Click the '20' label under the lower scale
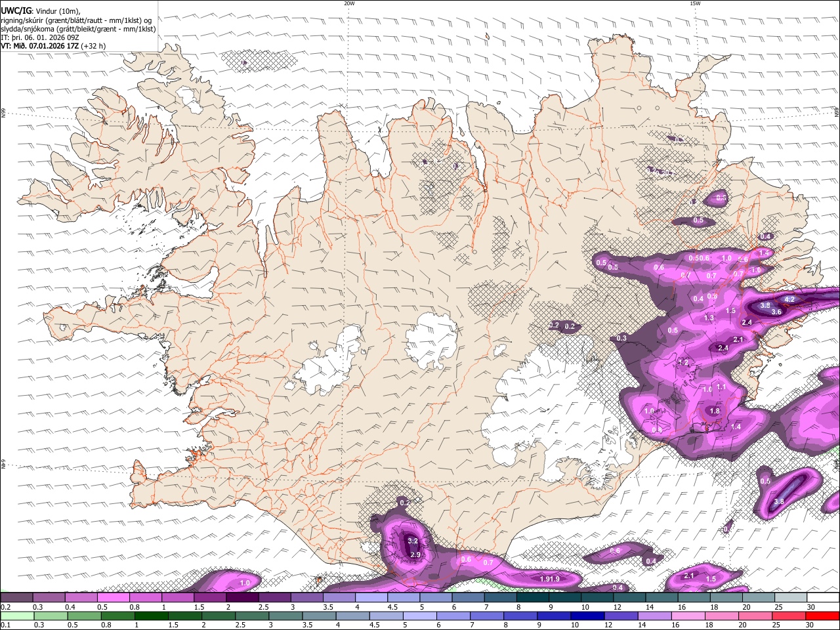 click(742, 625)
